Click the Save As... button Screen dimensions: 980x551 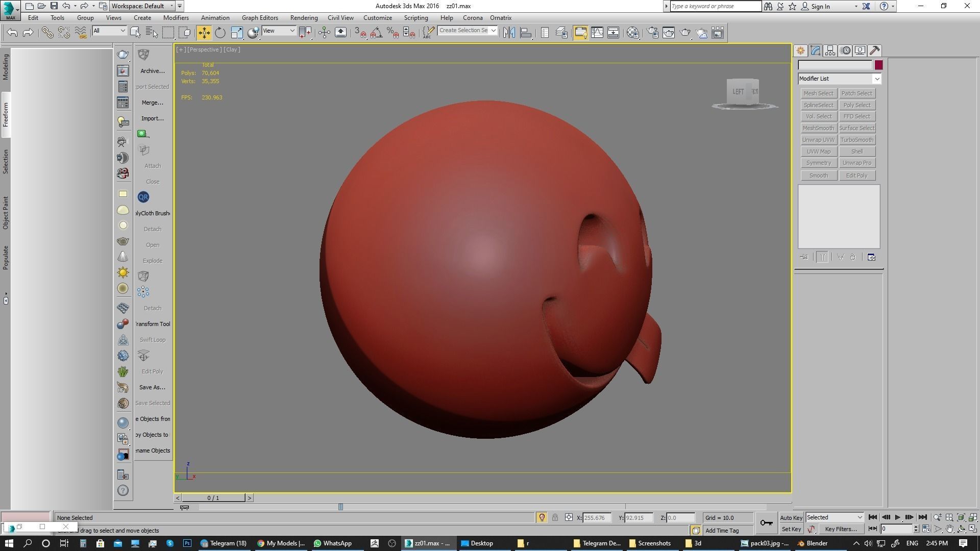[x=153, y=387]
